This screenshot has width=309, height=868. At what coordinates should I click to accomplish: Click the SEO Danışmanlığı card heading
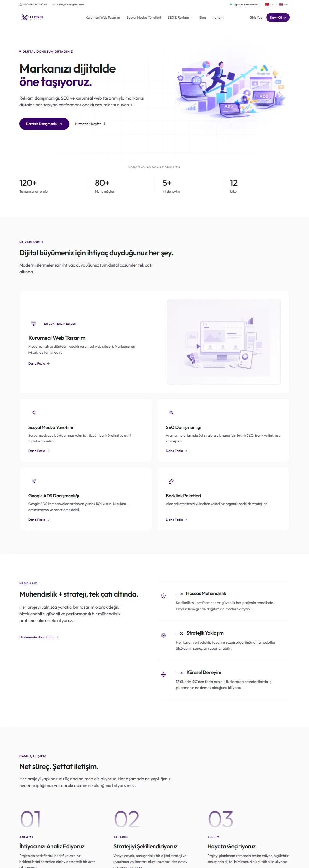pyautogui.click(x=183, y=427)
